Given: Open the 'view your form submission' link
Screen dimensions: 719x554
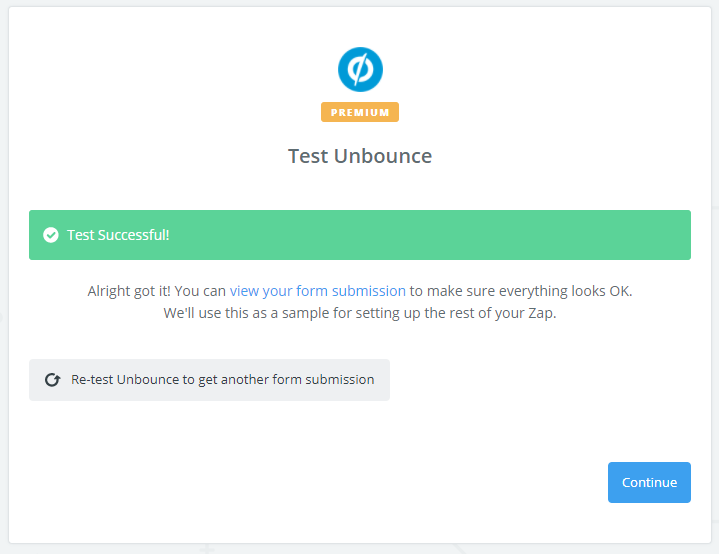Looking at the screenshot, I should pos(318,291).
